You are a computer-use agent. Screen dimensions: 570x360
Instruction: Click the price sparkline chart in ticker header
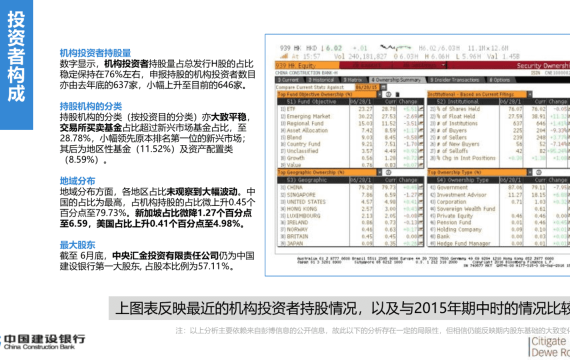pos(396,48)
